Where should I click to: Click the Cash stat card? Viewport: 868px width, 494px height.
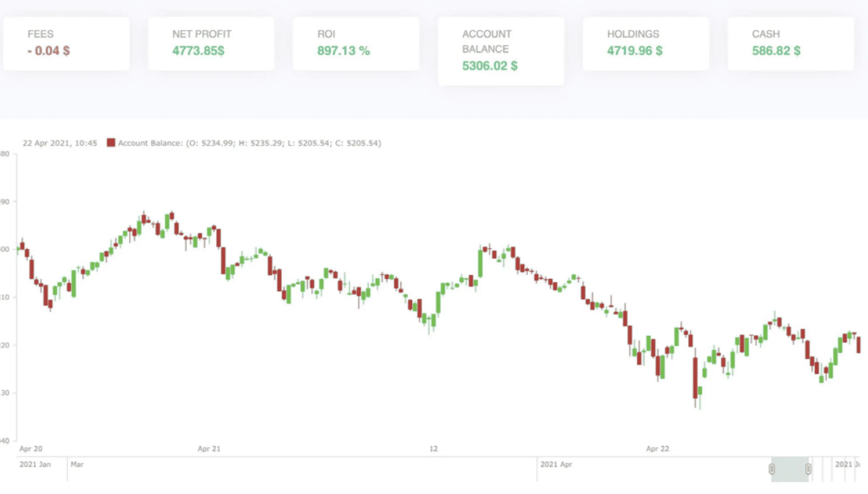tap(790, 43)
